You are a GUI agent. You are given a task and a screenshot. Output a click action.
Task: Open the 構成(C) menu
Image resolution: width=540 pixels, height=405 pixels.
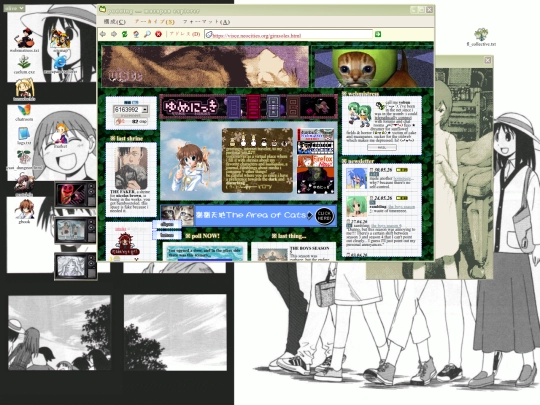(x=115, y=22)
